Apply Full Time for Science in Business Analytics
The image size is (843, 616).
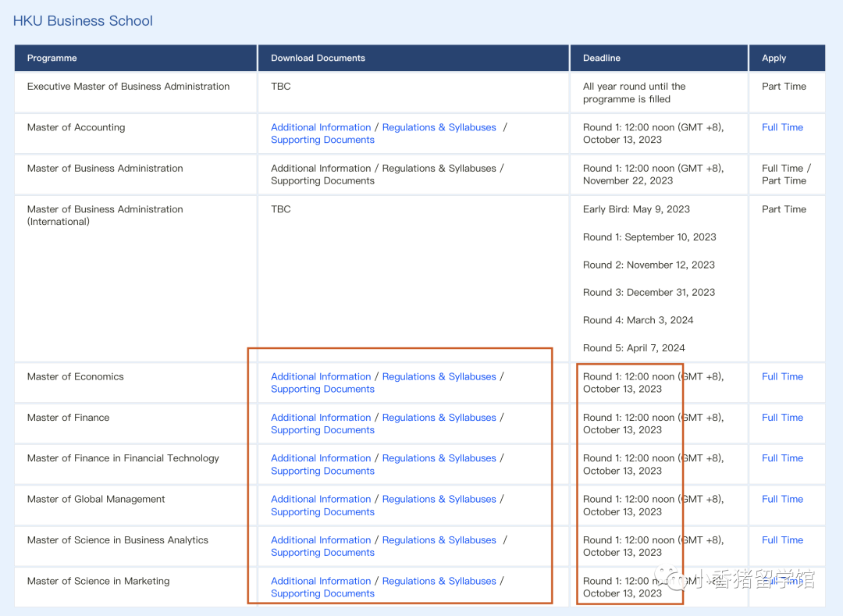point(782,540)
